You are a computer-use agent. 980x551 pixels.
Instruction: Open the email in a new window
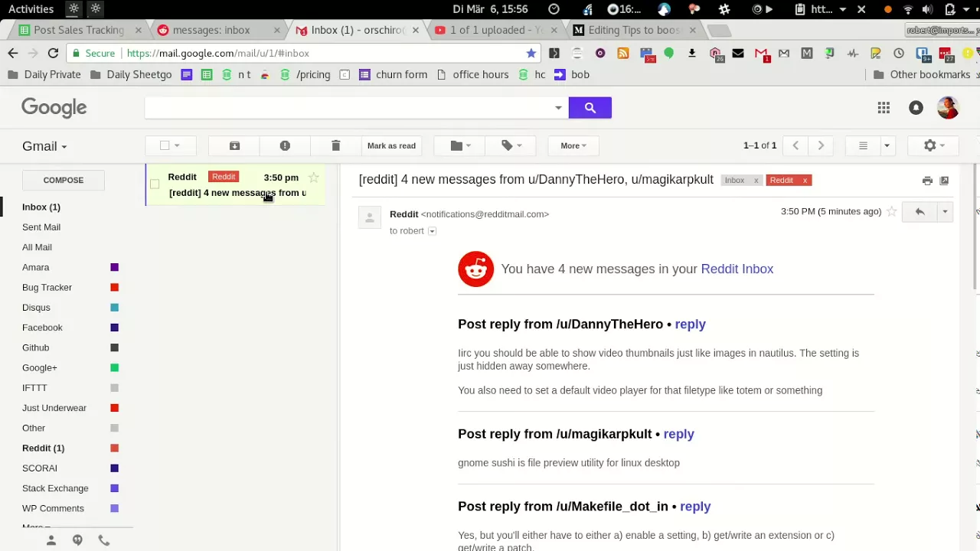(x=944, y=181)
